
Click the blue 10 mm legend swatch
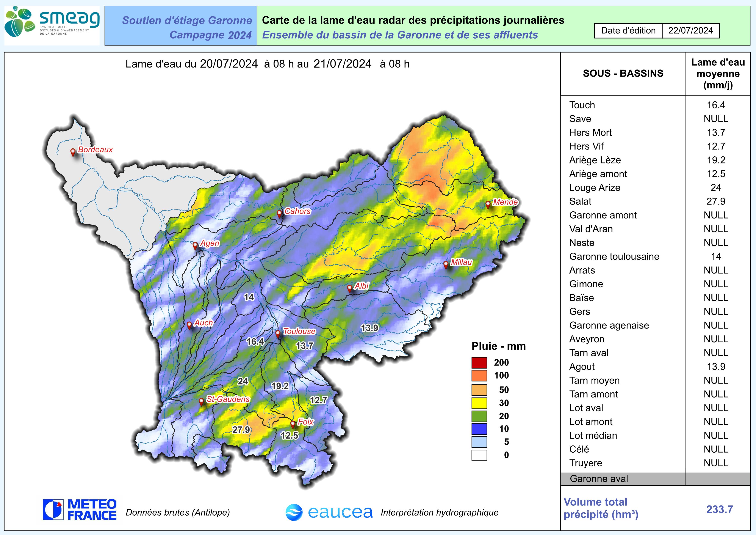coord(479,429)
